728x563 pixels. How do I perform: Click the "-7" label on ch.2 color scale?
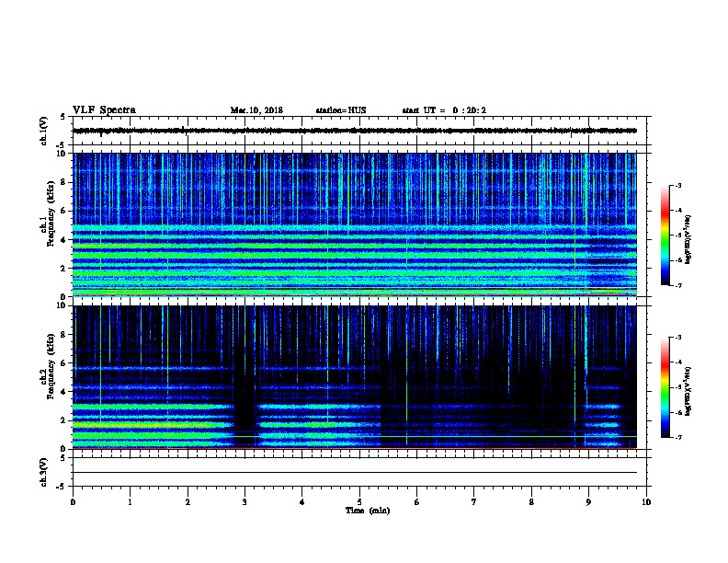(x=677, y=437)
